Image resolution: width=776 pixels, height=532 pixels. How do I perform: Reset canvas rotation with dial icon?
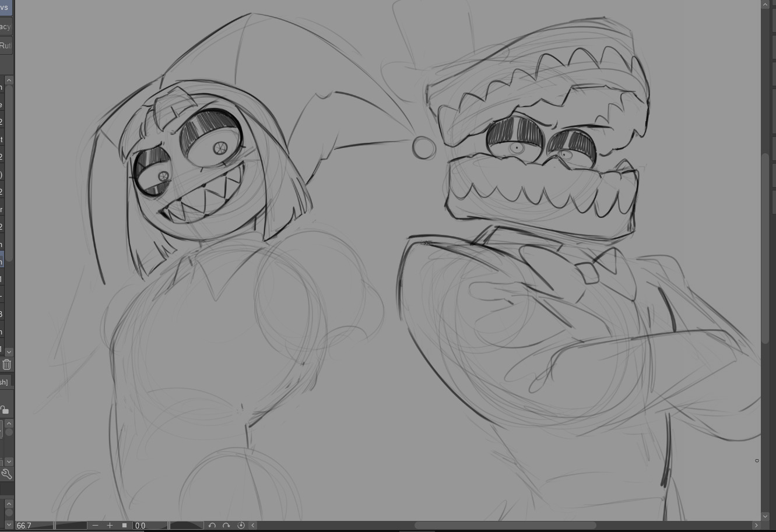coord(241,525)
